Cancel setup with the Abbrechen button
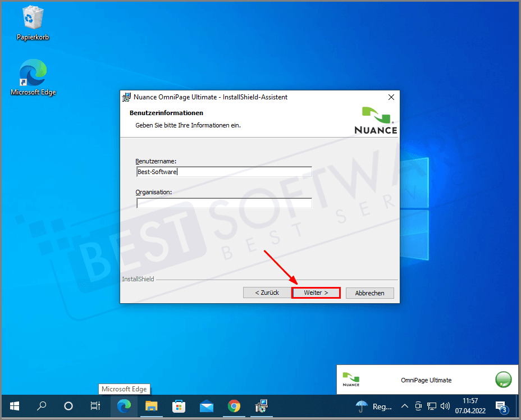 [369, 293]
